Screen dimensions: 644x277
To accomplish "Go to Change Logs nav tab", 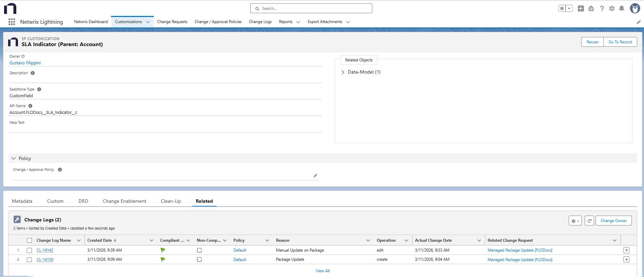I will pyautogui.click(x=260, y=22).
